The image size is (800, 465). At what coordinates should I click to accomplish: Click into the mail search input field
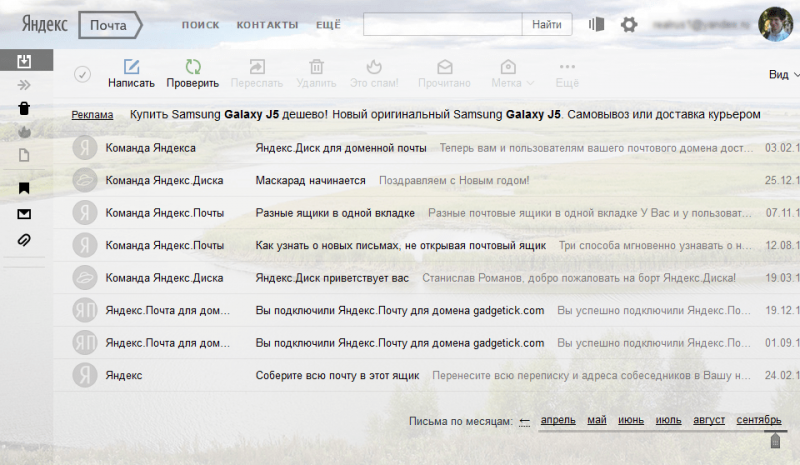pyautogui.click(x=442, y=24)
